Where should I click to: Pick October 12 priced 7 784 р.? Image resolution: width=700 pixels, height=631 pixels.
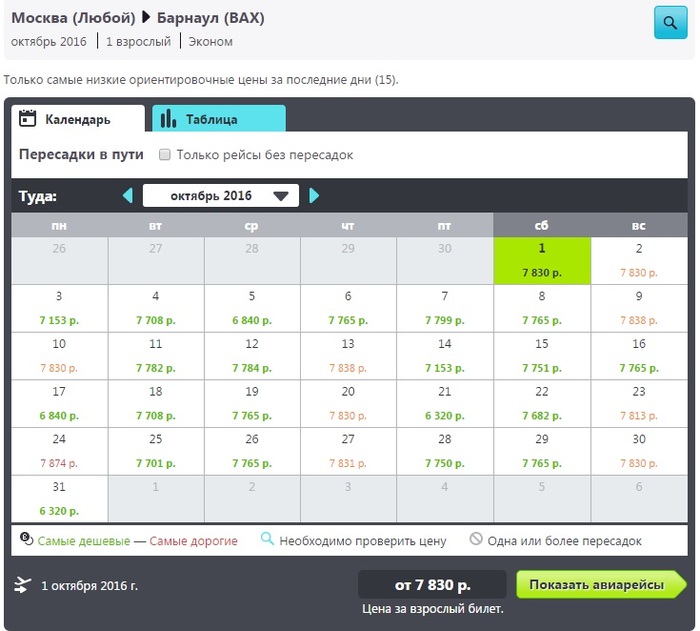coord(252,356)
